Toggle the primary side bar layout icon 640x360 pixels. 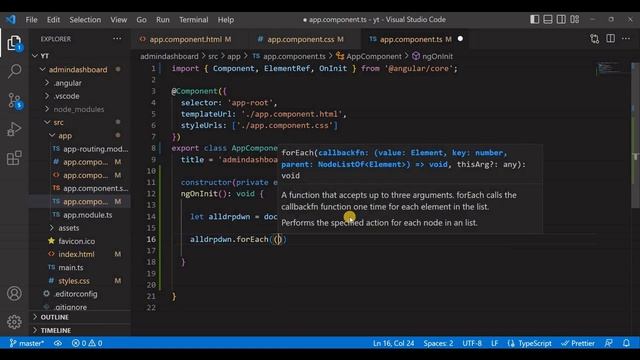pyautogui.click(x=534, y=19)
